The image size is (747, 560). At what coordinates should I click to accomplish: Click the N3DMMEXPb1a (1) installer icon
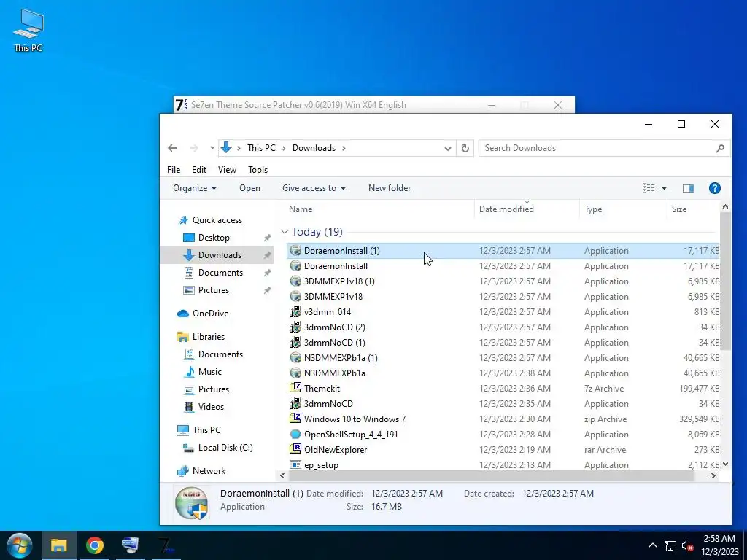click(x=295, y=357)
